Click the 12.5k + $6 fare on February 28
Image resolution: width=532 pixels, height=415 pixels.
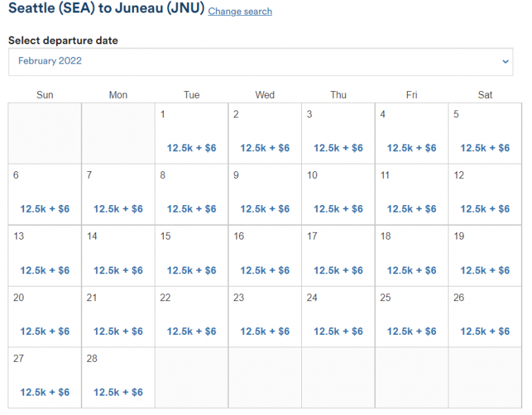[x=118, y=392]
